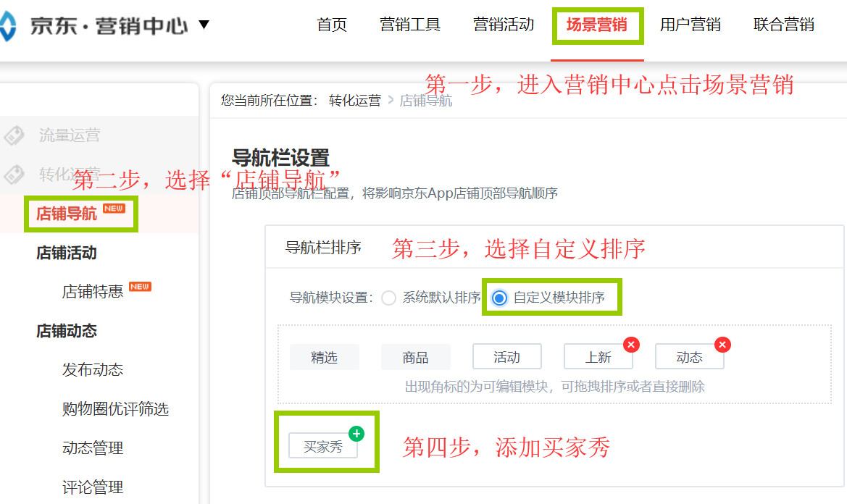Open 营销活动 tab
The image size is (847, 504).
[x=504, y=25]
